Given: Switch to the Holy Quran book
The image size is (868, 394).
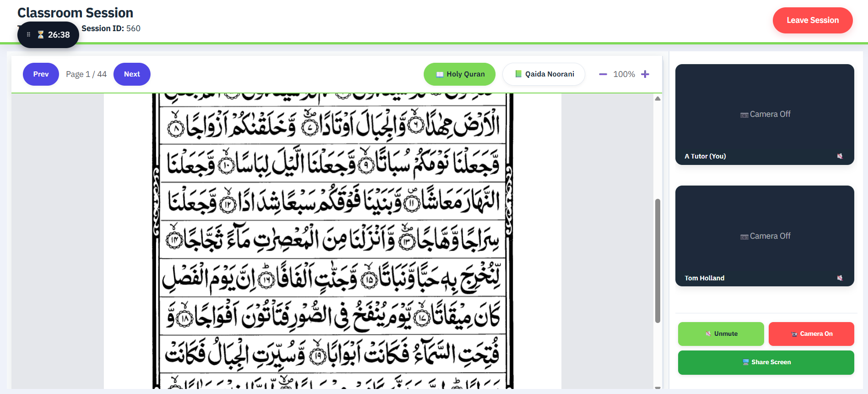Looking at the screenshot, I should click(459, 74).
